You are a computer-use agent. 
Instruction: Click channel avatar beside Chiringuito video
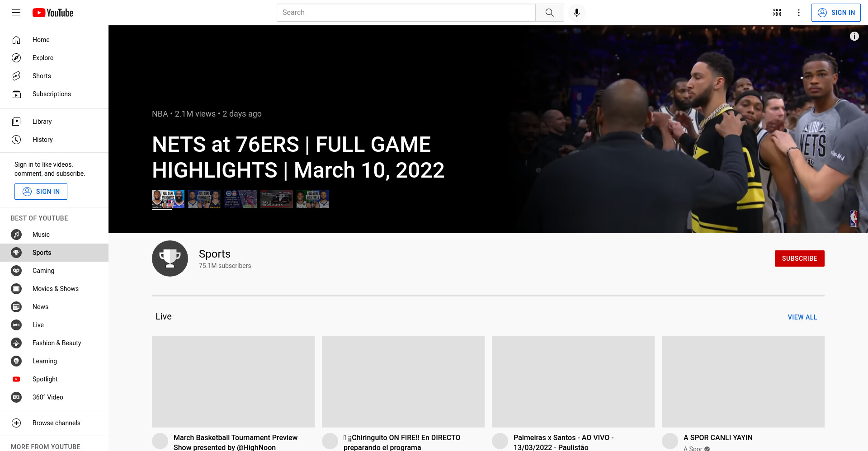330,441
